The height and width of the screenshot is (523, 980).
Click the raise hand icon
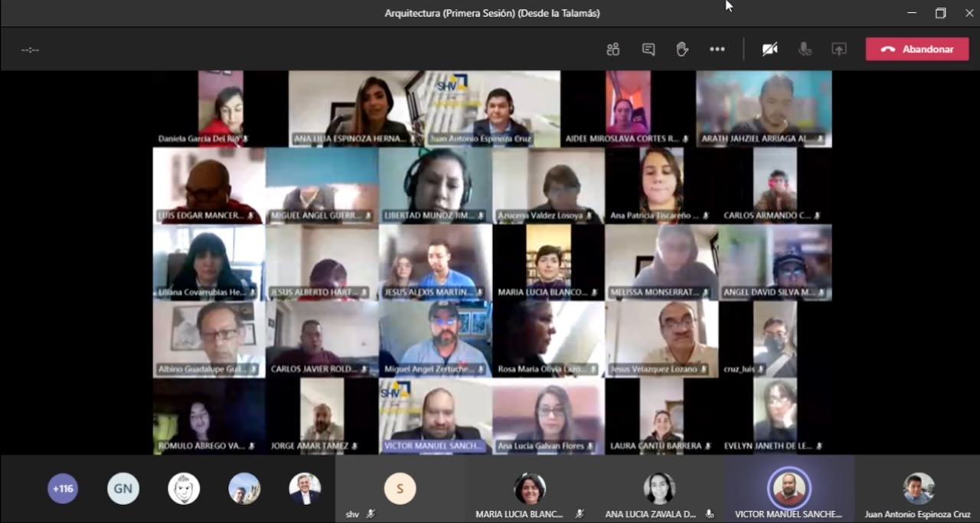coord(682,49)
